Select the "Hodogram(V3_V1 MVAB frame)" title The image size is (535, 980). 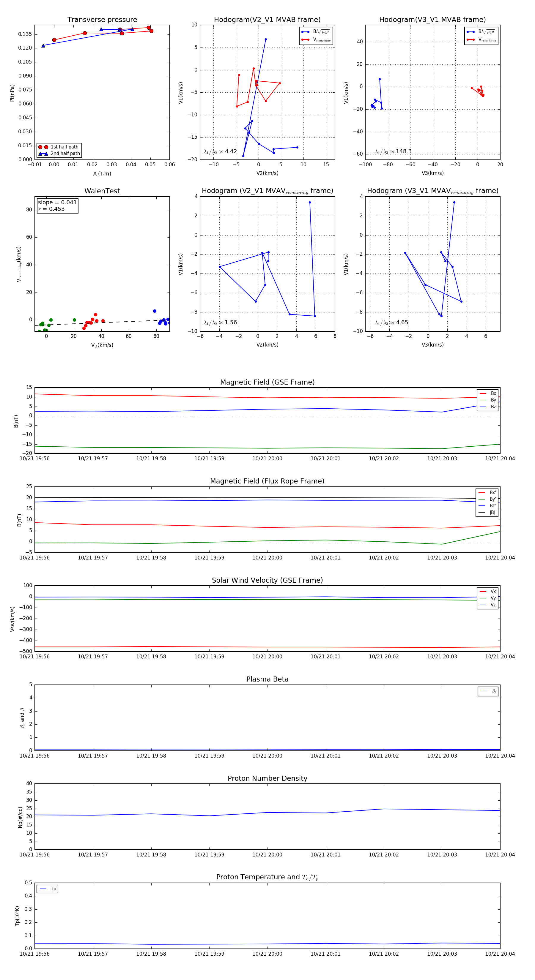pyautogui.click(x=432, y=20)
